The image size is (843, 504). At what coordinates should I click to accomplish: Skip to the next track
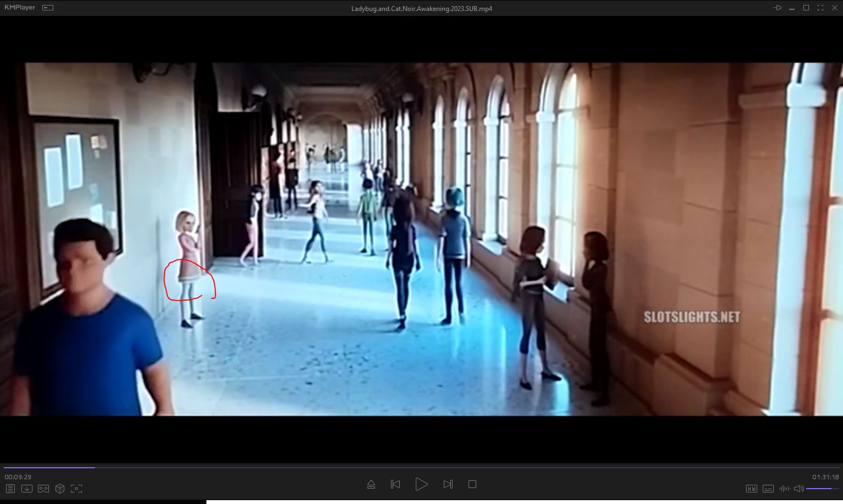coord(448,484)
